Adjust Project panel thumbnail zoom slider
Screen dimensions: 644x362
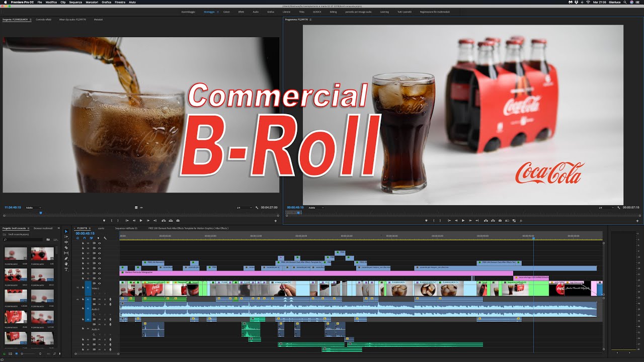21,353
